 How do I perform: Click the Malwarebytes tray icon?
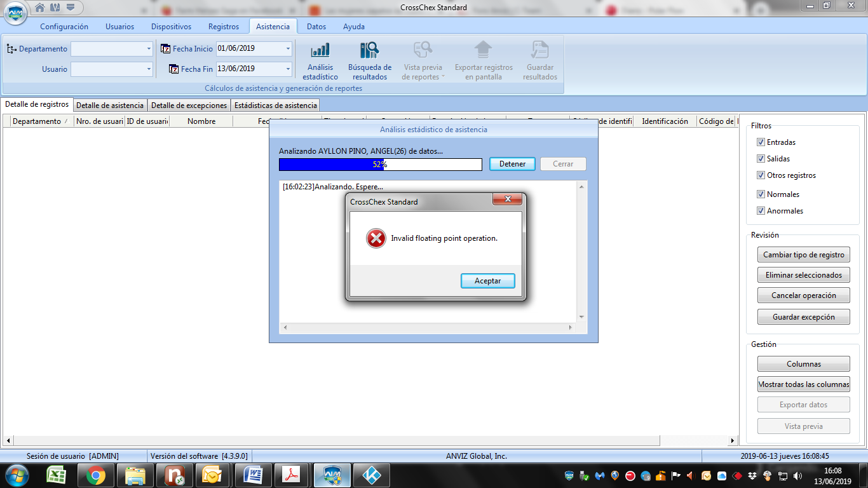(x=599, y=475)
